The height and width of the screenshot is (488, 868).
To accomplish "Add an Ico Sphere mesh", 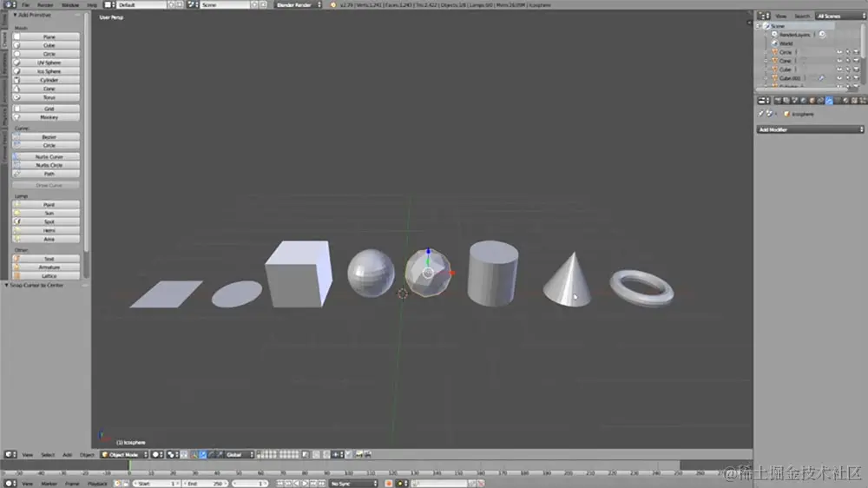I will [x=46, y=71].
